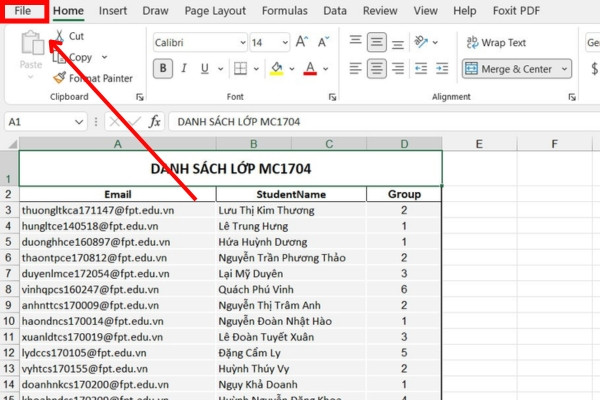Expand Borders dropdown arrow
The height and width of the screenshot is (400, 600).
coord(256,69)
